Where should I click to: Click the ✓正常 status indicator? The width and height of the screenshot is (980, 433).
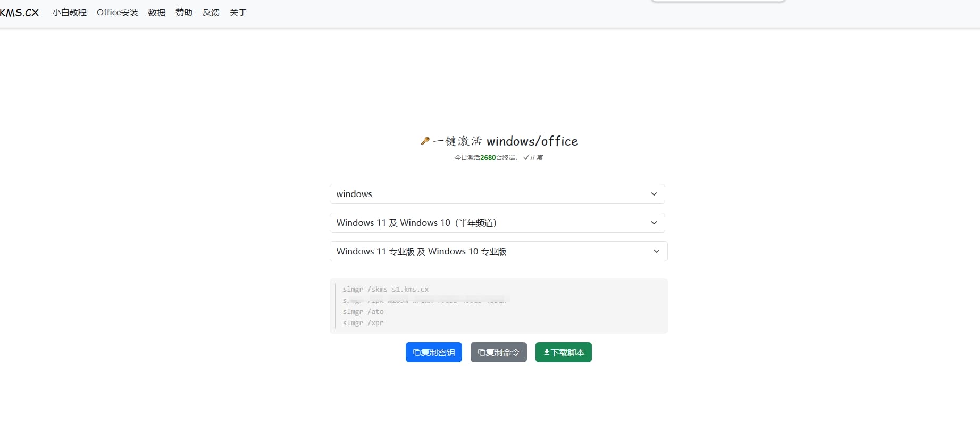pos(533,158)
